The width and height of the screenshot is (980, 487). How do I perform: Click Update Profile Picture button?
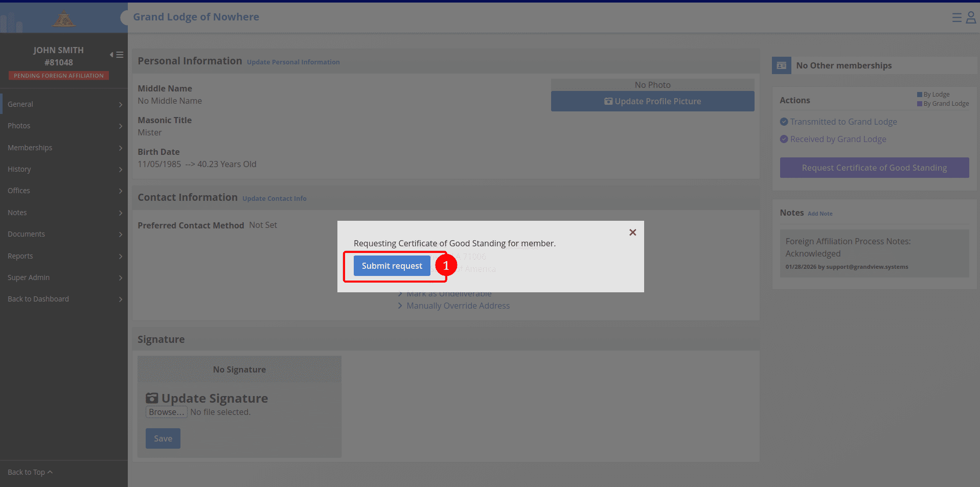click(x=652, y=101)
